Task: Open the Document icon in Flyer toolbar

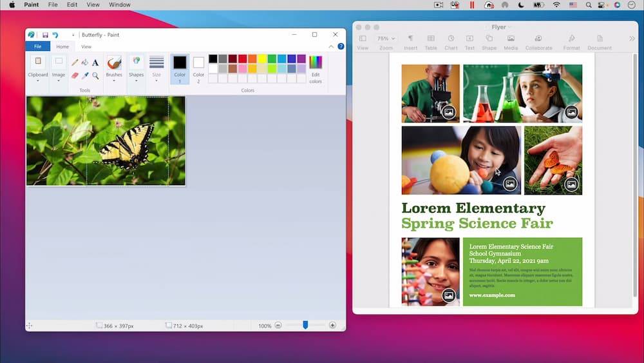Action: (600, 38)
